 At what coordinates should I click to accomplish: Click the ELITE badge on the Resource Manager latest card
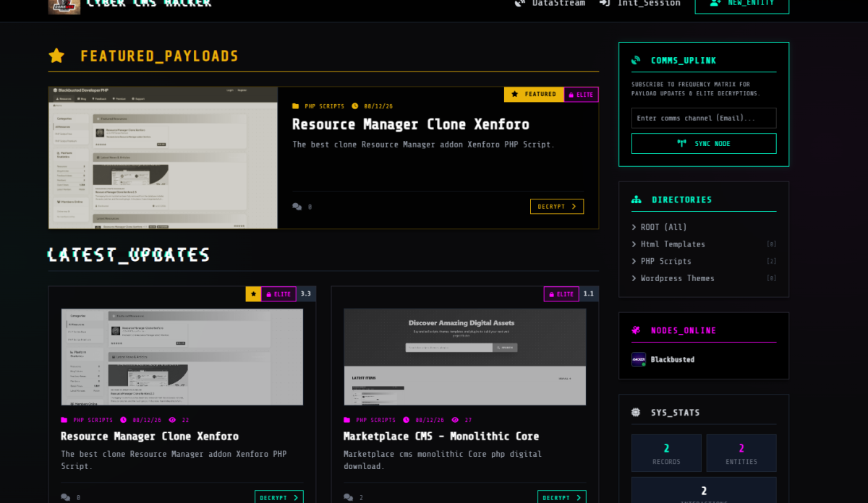[x=278, y=294]
